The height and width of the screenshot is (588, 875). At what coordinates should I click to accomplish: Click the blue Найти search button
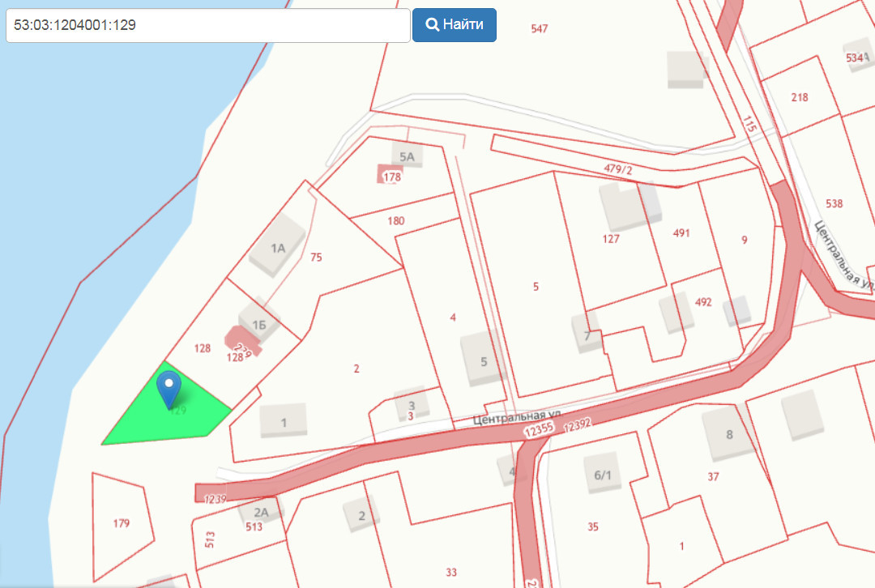(455, 25)
